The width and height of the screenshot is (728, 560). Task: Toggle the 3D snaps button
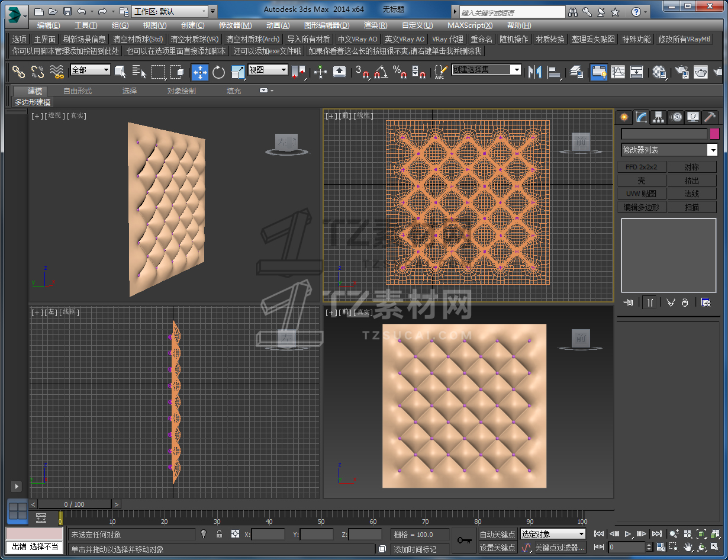coord(362,72)
